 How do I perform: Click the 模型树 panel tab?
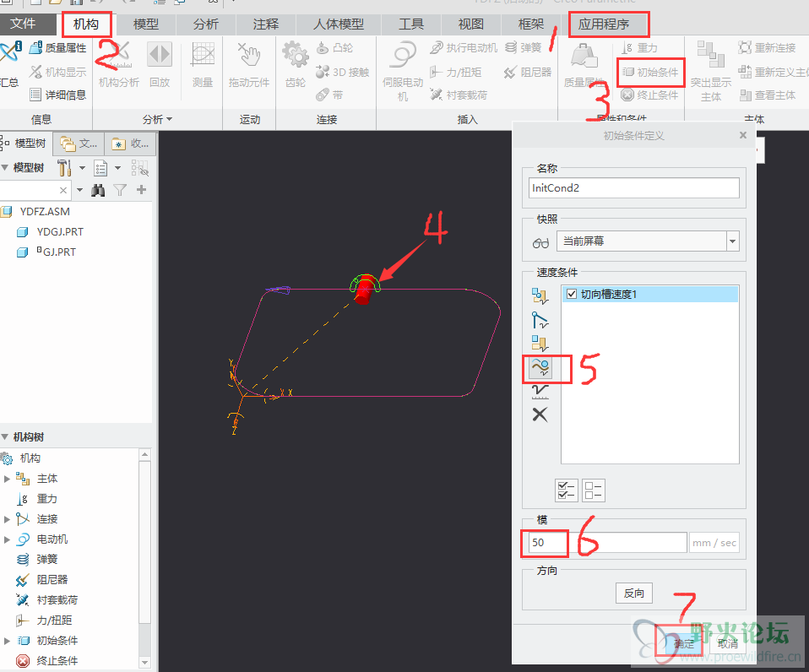click(x=24, y=143)
